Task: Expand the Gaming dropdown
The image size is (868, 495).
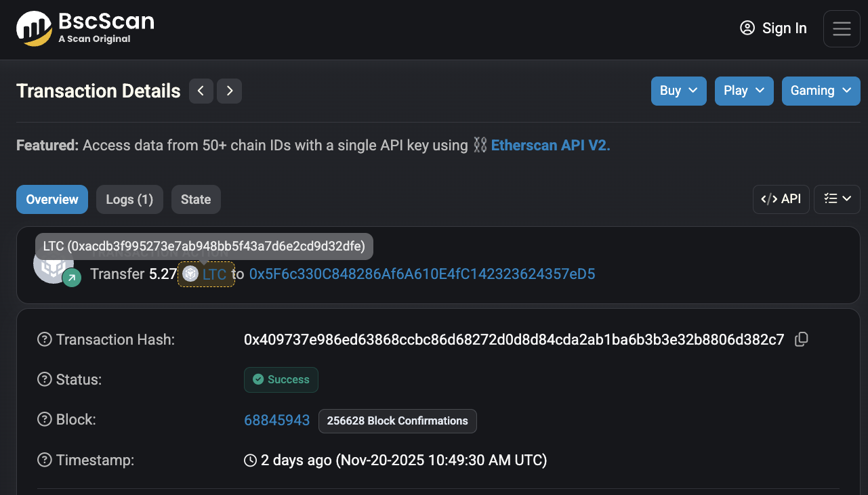Action: click(x=821, y=91)
